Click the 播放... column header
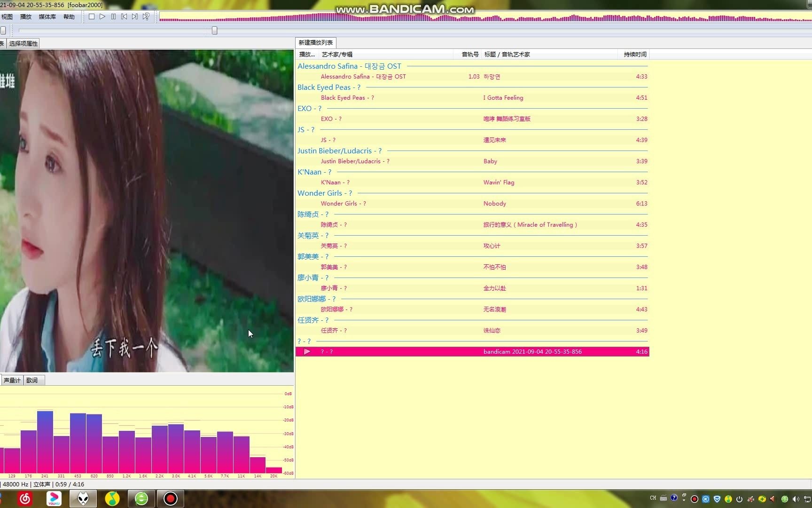 [307, 55]
